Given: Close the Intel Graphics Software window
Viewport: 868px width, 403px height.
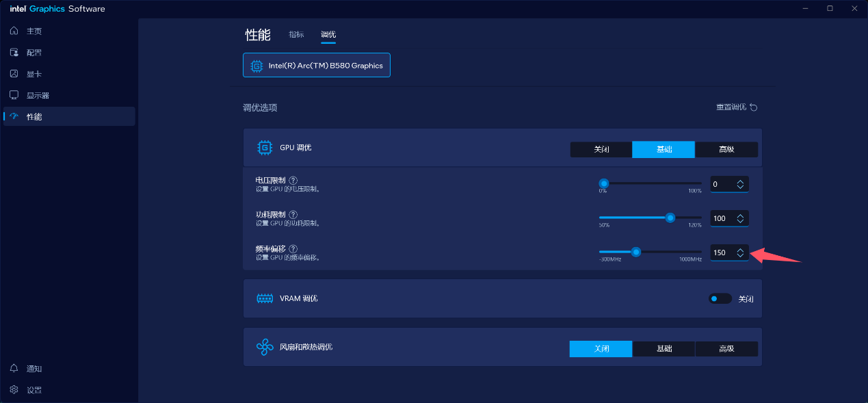Looking at the screenshot, I should pyautogui.click(x=854, y=8).
